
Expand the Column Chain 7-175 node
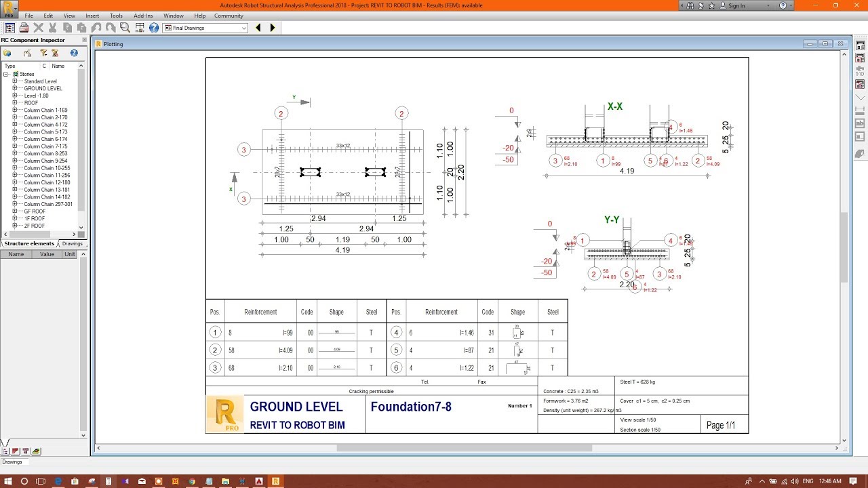point(14,146)
